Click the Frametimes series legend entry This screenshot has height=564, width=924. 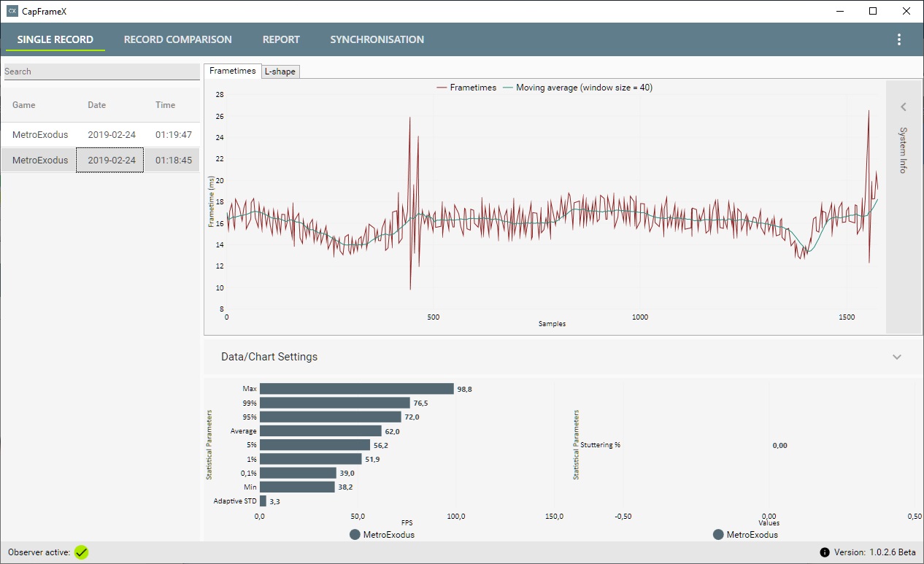(466, 88)
